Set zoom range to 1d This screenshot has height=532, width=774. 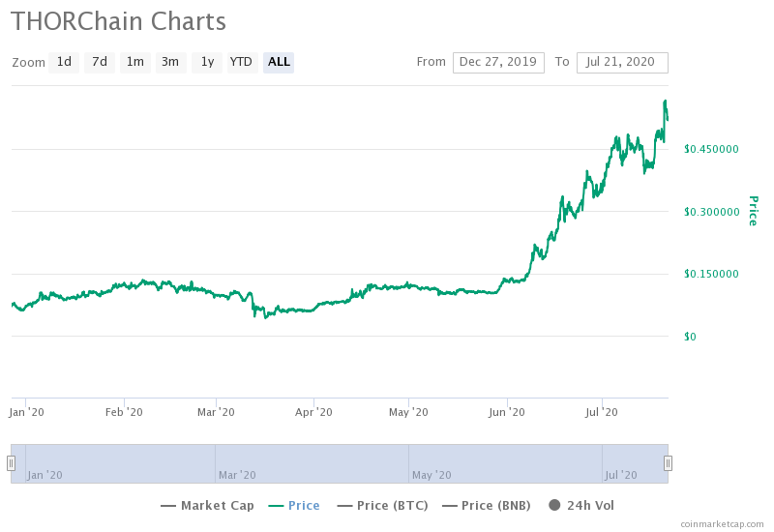64,62
